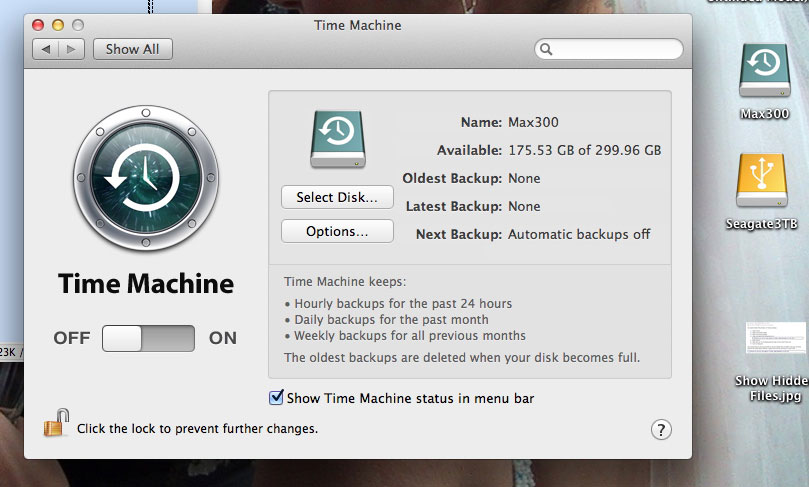Open the help question mark button

661,429
